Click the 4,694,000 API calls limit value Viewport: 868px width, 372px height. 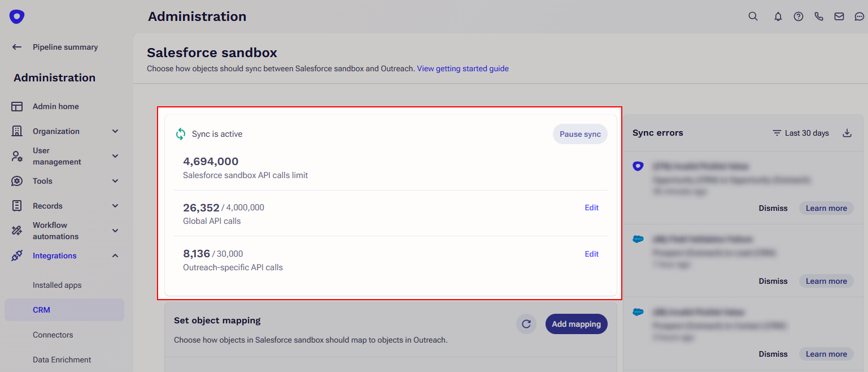click(211, 162)
